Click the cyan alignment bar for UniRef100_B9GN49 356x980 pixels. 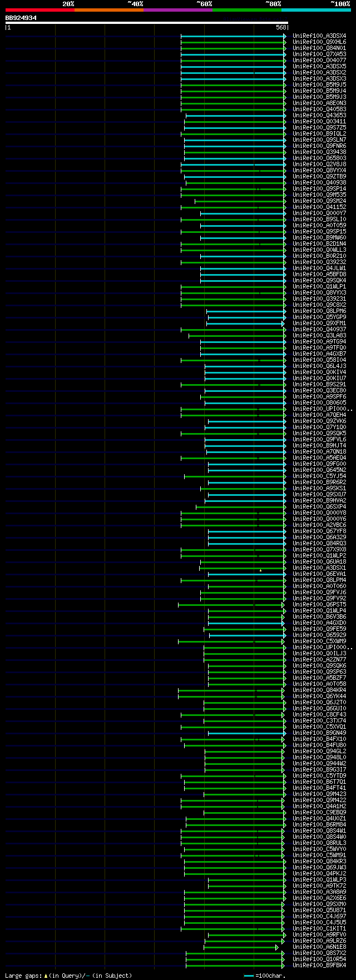tap(247, 733)
